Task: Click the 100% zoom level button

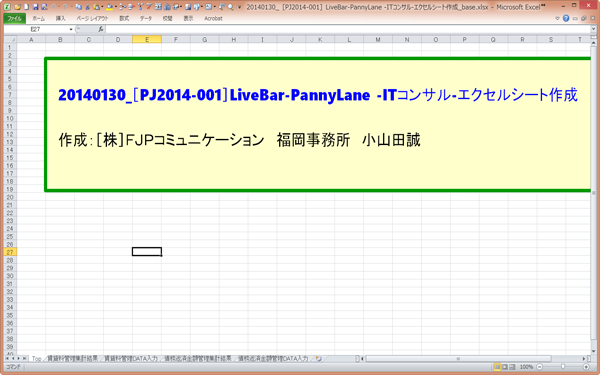Action: pos(527,367)
